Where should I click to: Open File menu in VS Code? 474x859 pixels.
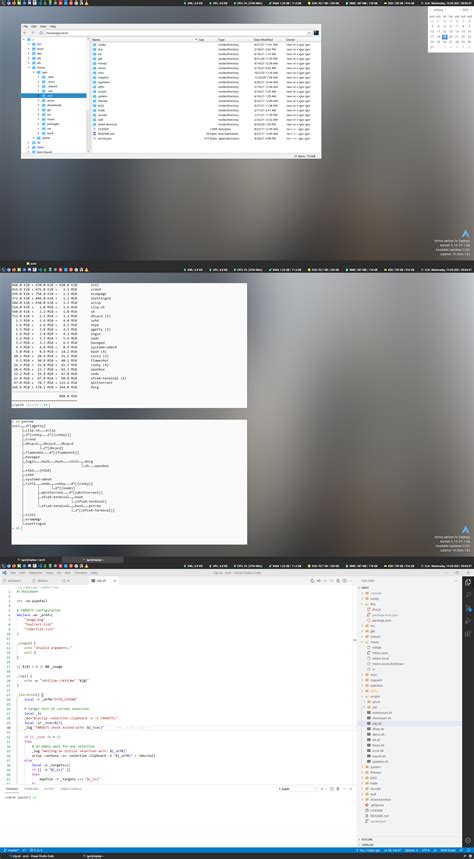pyautogui.click(x=13, y=572)
